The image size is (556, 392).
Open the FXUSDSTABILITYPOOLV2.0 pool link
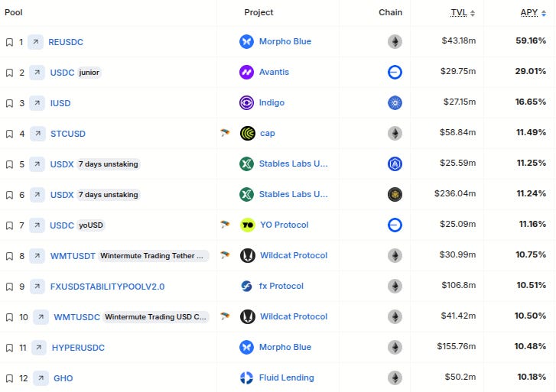[x=107, y=287]
